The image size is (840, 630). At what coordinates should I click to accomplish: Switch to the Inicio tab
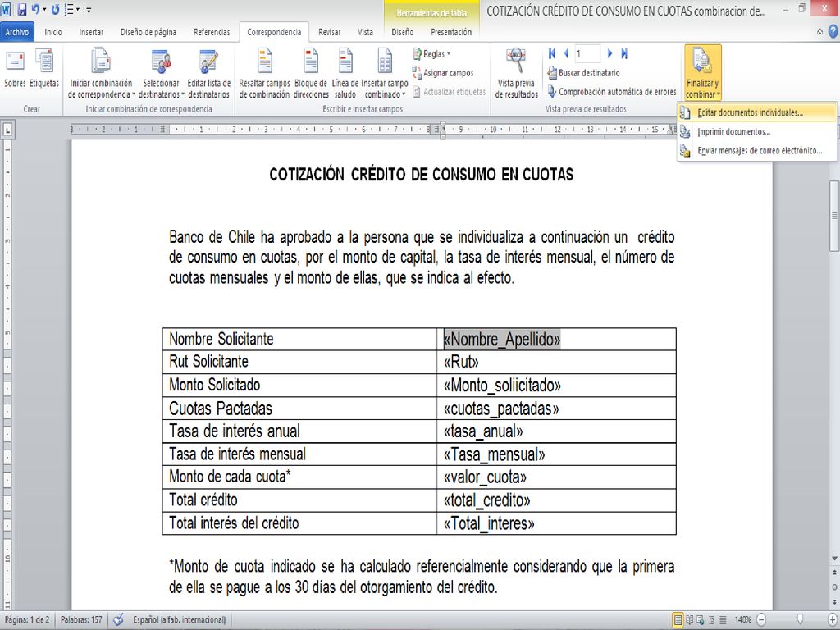pyautogui.click(x=53, y=32)
